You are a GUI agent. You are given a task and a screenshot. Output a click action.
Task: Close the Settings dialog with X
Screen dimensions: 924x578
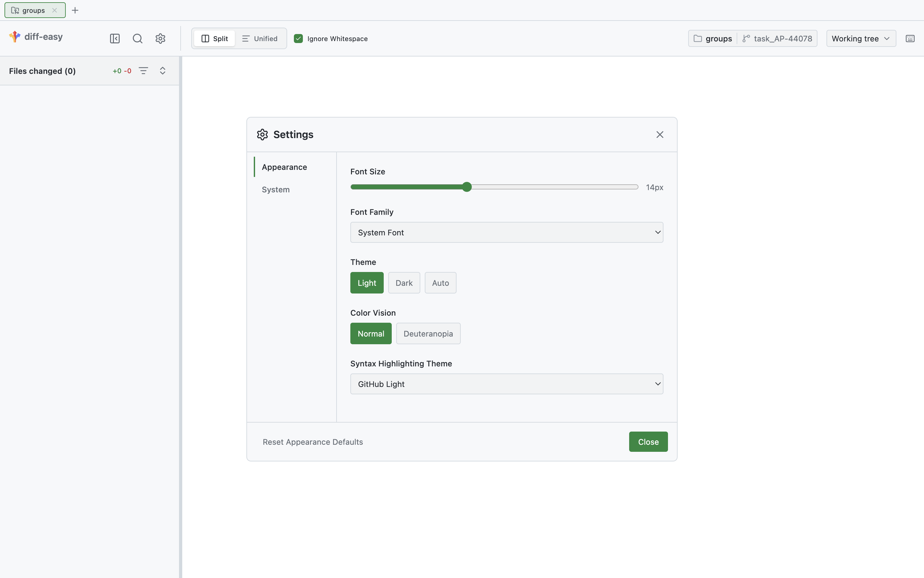point(660,135)
